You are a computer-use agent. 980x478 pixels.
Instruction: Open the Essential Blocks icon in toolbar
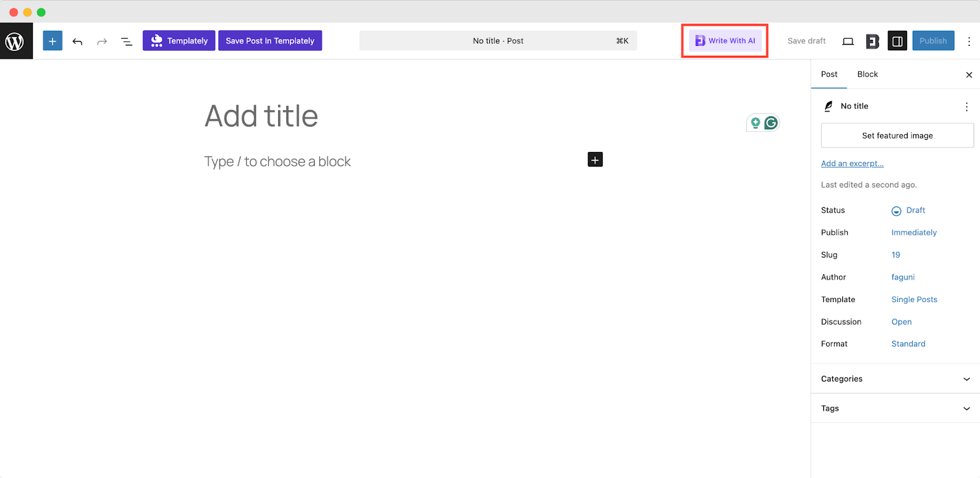872,41
